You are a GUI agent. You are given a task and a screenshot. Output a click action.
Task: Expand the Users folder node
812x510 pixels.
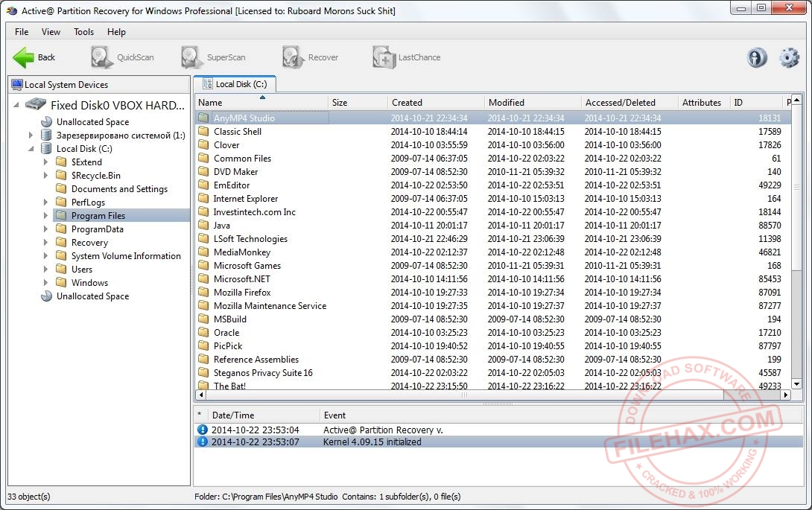(x=46, y=270)
